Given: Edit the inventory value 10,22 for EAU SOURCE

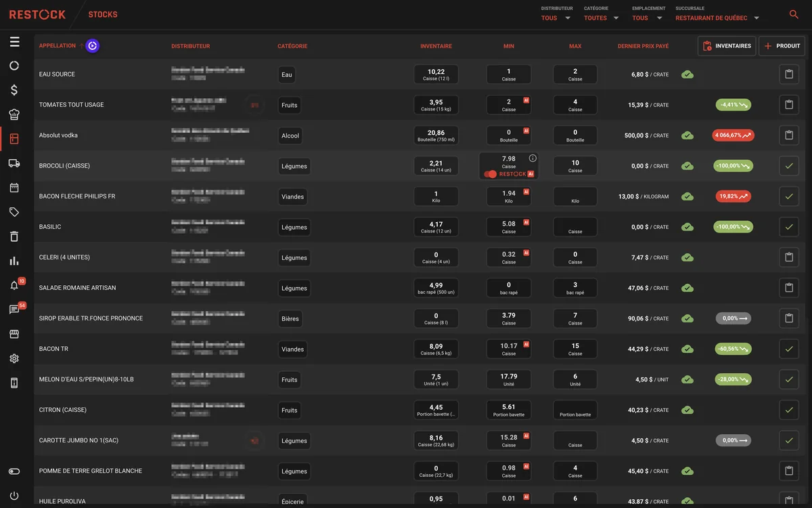Looking at the screenshot, I should tap(436, 75).
